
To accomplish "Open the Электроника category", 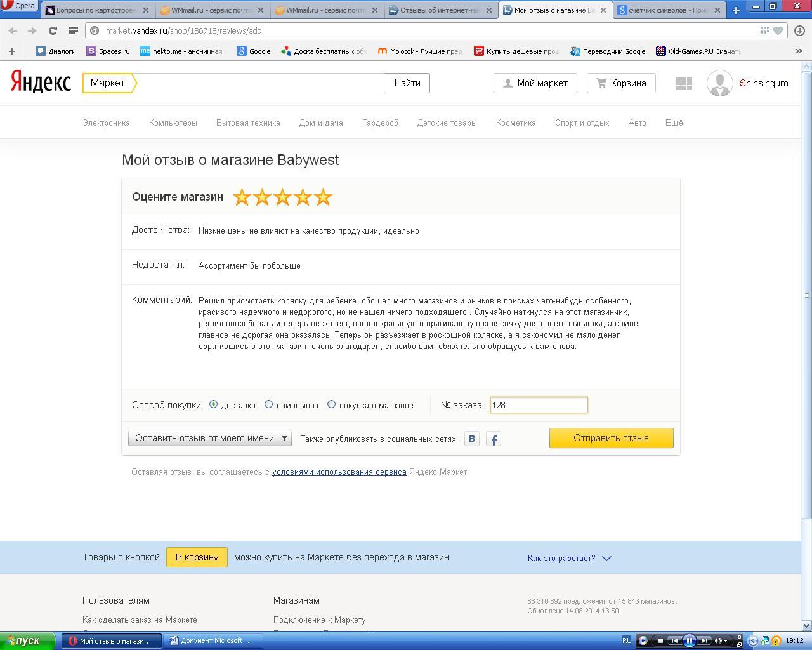I will 106,123.
